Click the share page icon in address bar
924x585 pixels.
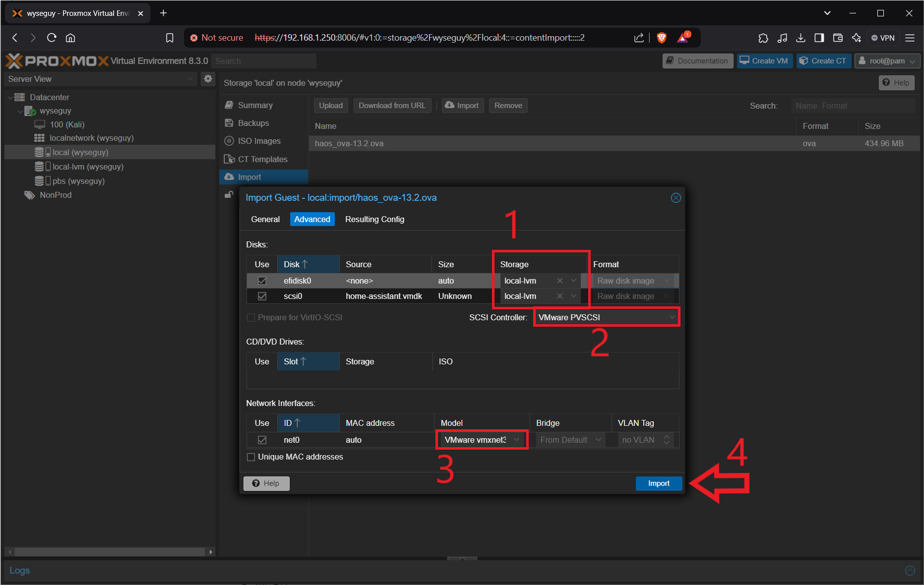coord(639,38)
